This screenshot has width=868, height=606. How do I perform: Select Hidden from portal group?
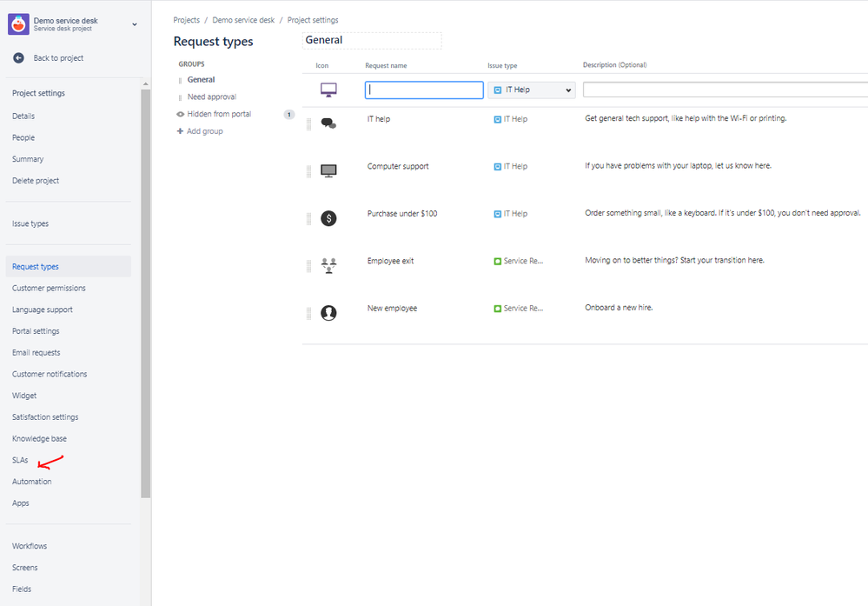point(219,114)
